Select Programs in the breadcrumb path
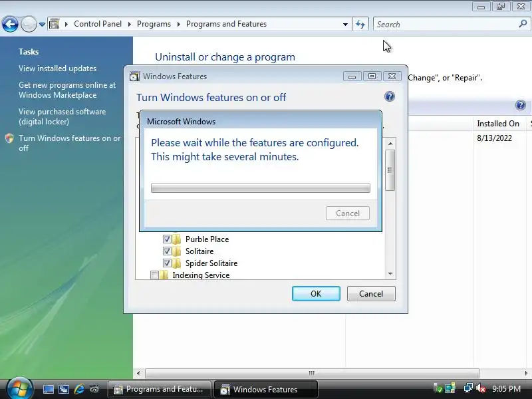 pyautogui.click(x=154, y=24)
